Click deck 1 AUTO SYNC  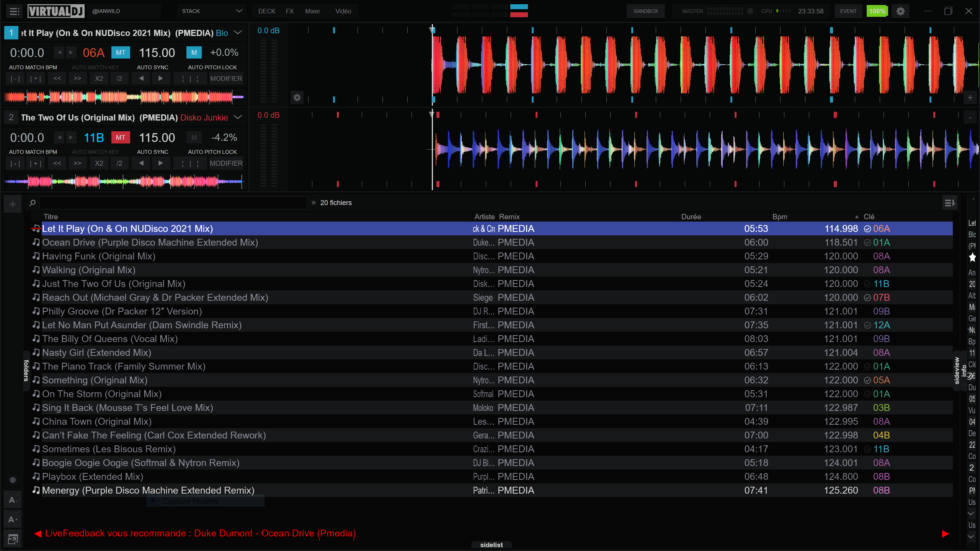click(x=152, y=67)
